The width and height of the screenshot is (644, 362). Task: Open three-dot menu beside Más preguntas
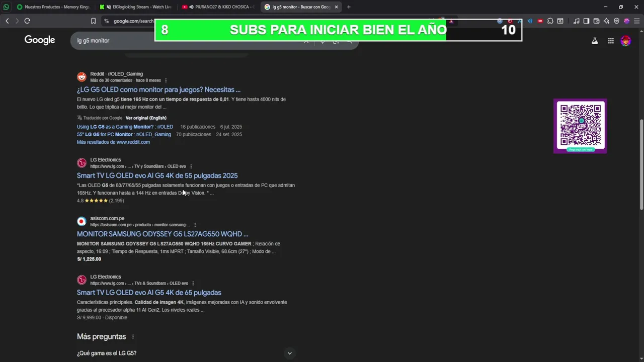(x=133, y=337)
